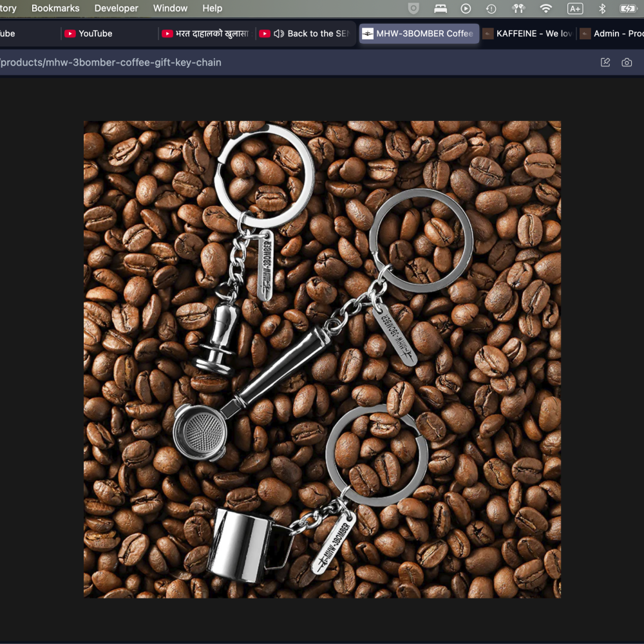Click the note/edit icon in the address bar
The image size is (644, 644).
click(605, 62)
